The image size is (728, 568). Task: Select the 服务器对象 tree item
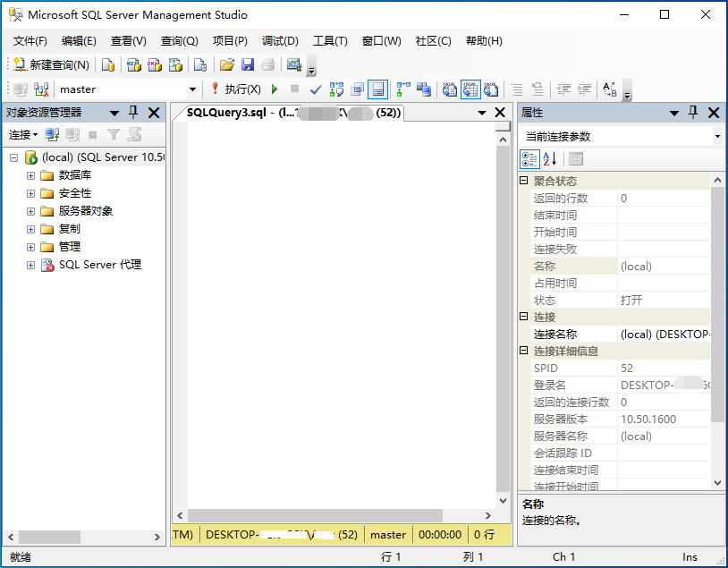click(86, 211)
